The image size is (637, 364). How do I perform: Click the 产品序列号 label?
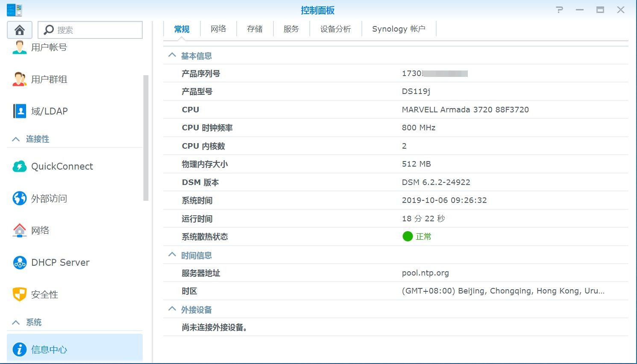coord(201,73)
